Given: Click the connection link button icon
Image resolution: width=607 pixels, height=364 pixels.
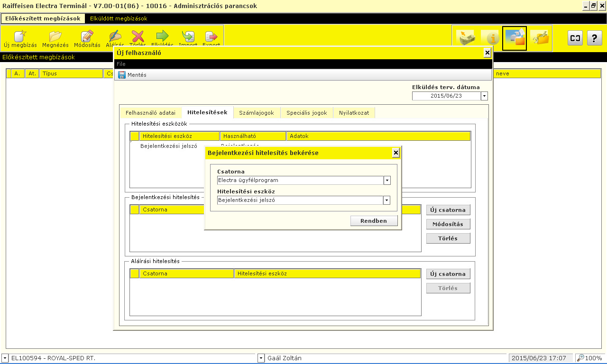Looking at the screenshot, I should [575, 38].
